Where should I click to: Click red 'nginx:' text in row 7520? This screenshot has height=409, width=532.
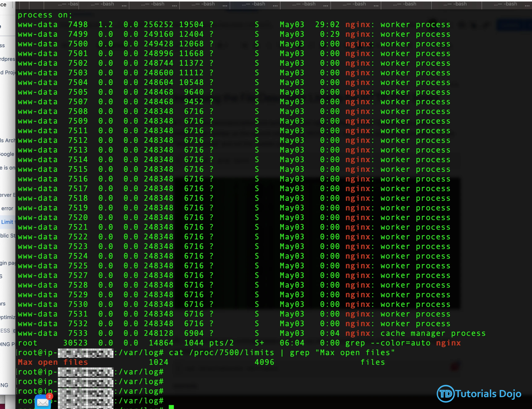pyautogui.click(x=360, y=217)
